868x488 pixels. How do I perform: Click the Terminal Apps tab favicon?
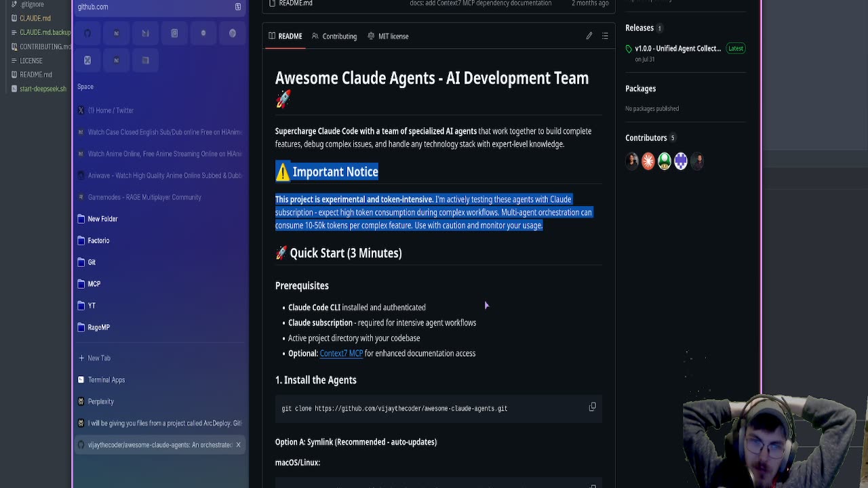pyautogui.click(x=81, y=380)
